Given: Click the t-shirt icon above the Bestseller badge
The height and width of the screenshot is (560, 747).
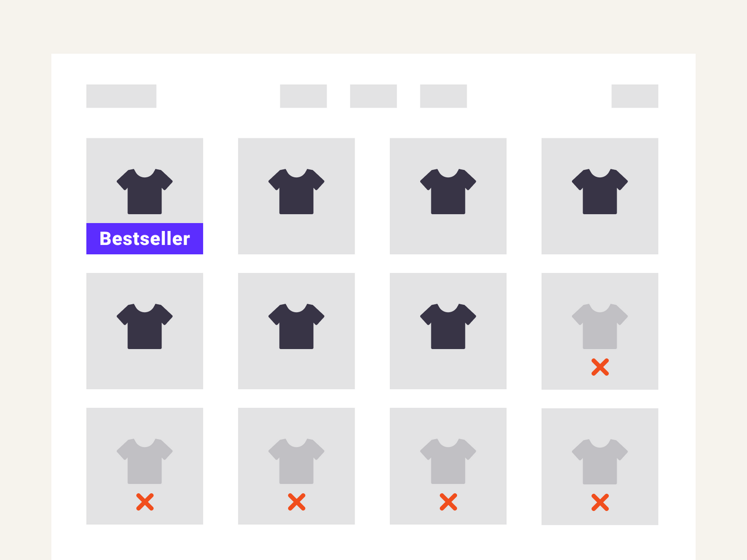Looking at the screenshot, I should point(144,192).
